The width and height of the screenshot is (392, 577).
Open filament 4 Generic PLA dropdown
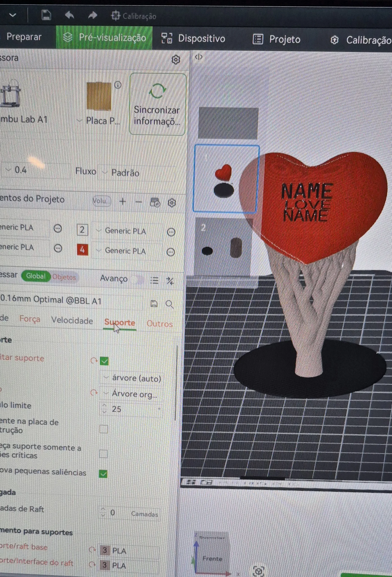click(127, 251)
